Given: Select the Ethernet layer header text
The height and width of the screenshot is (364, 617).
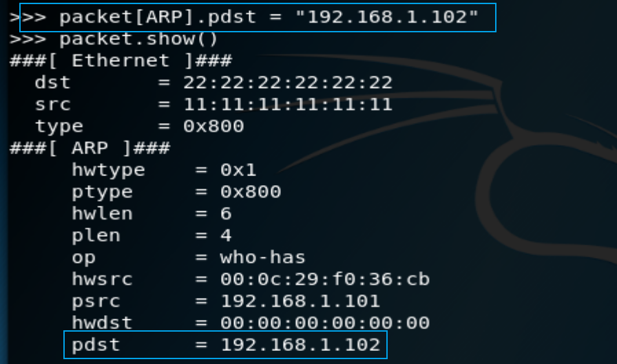Looking at the screenshot, I should pyautogui.click(x=121, y=61).
